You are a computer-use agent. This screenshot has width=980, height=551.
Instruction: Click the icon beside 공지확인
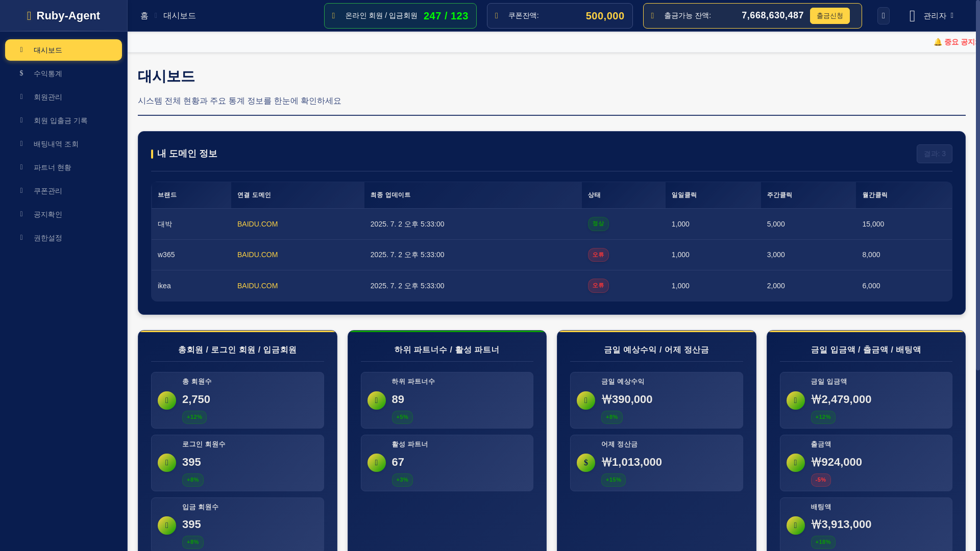(21, 214)
